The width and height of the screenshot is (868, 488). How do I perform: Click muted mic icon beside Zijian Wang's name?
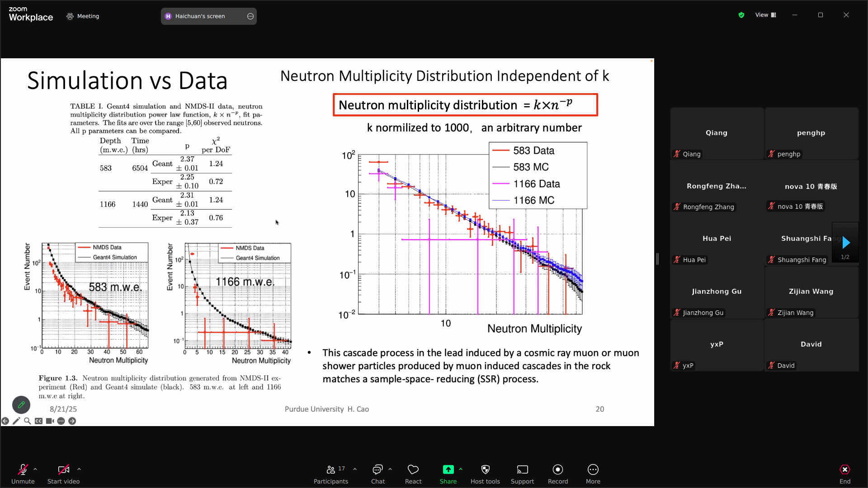coord(771,313)
